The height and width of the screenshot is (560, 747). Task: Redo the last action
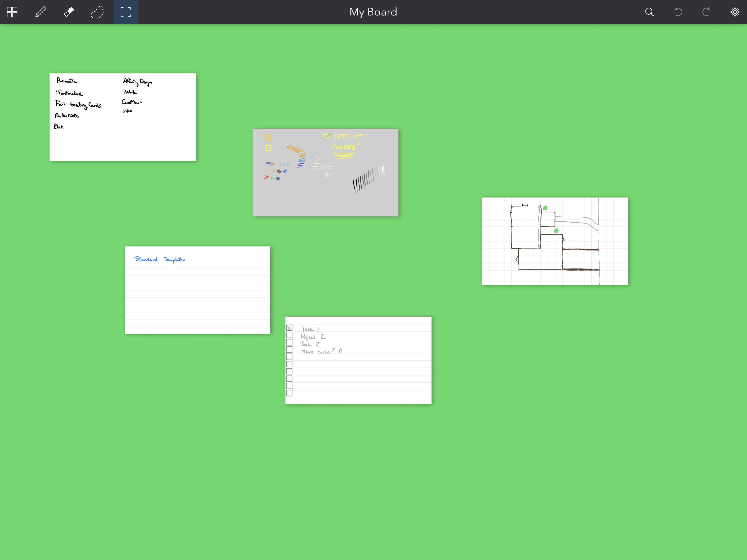coord(706,12)
